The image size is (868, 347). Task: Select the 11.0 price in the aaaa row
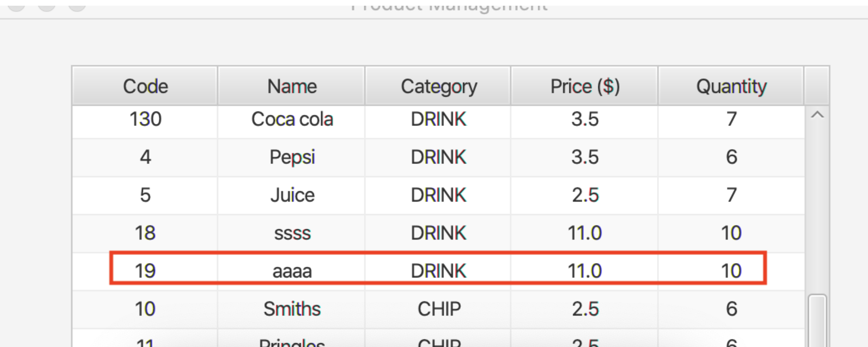pyautogui.click(x=585, y=271)
